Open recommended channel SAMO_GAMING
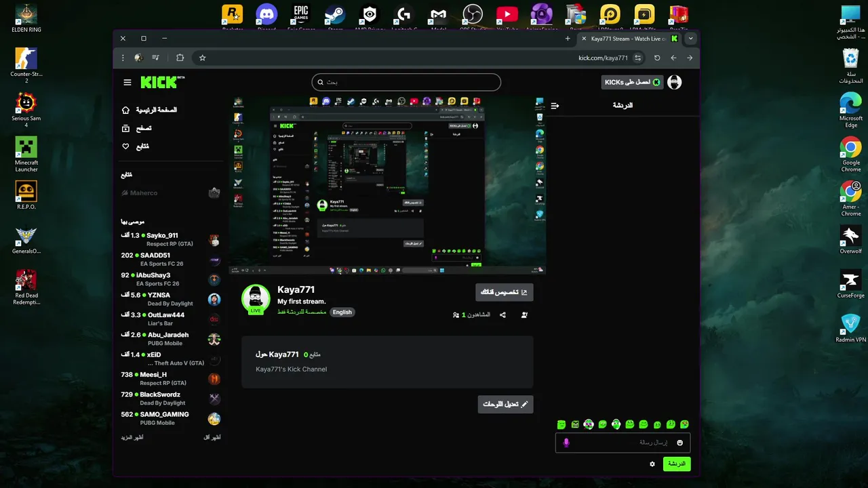This screenshot has width=868, height=488. tap(170, 418)
